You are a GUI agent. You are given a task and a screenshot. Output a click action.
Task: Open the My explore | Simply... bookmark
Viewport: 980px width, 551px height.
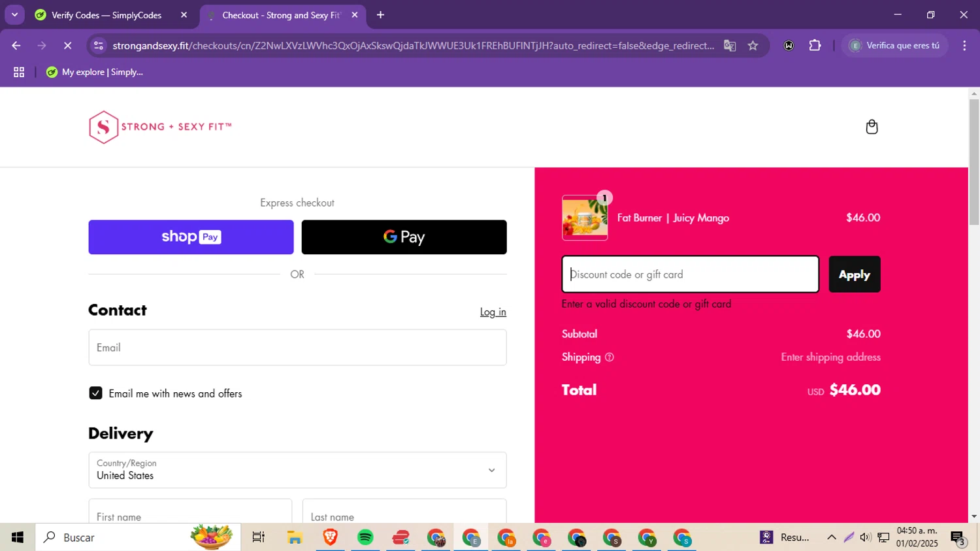pyautogui.click(x=95, y=73)
